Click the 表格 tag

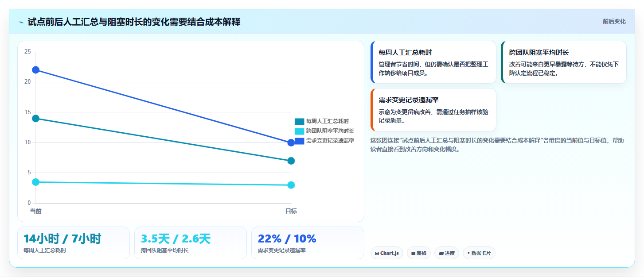tap(419, 253)
